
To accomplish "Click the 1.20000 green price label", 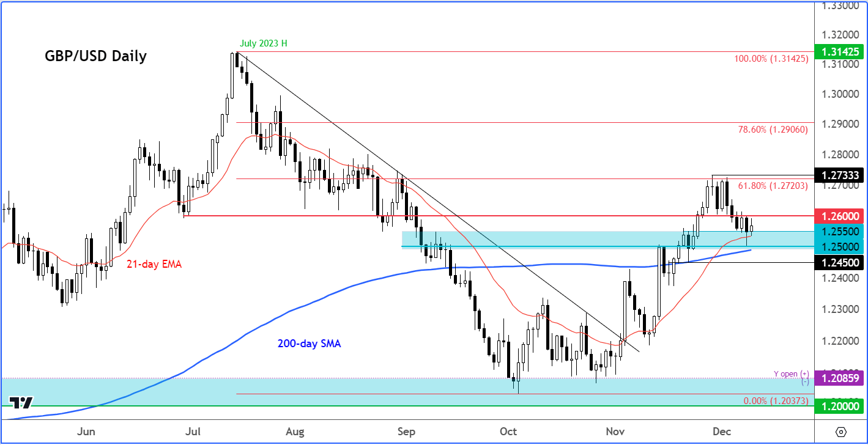I will [840, 406].
